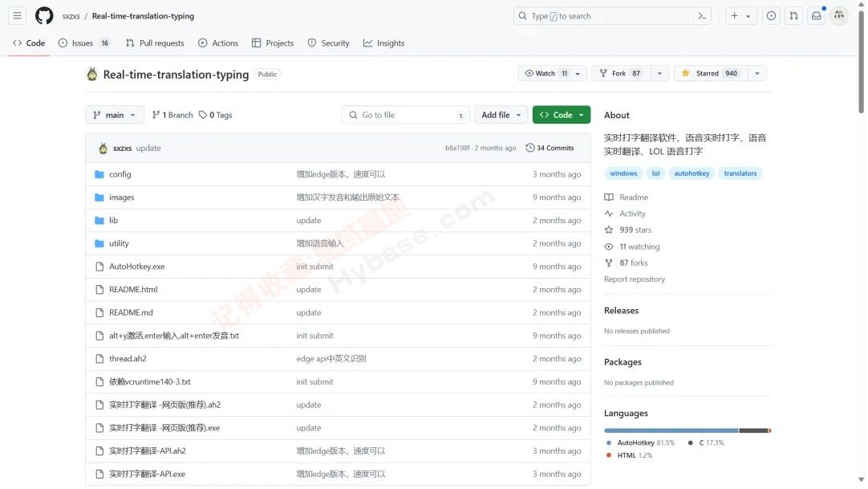
Task: Click the Fork button
Action: [622, 73]
